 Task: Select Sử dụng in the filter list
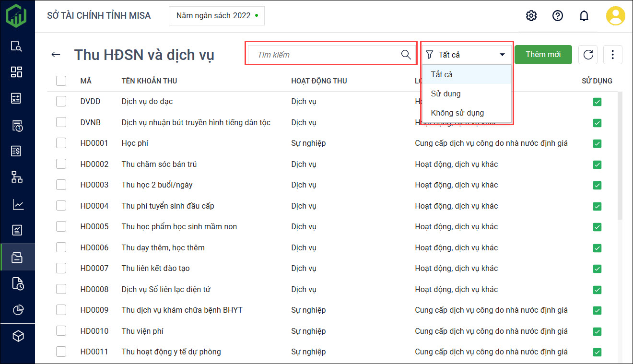click(445, 94)
